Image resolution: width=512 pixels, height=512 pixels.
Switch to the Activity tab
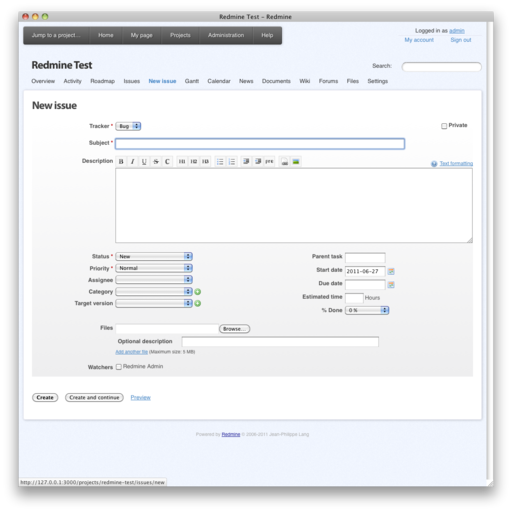coord(72,81)
